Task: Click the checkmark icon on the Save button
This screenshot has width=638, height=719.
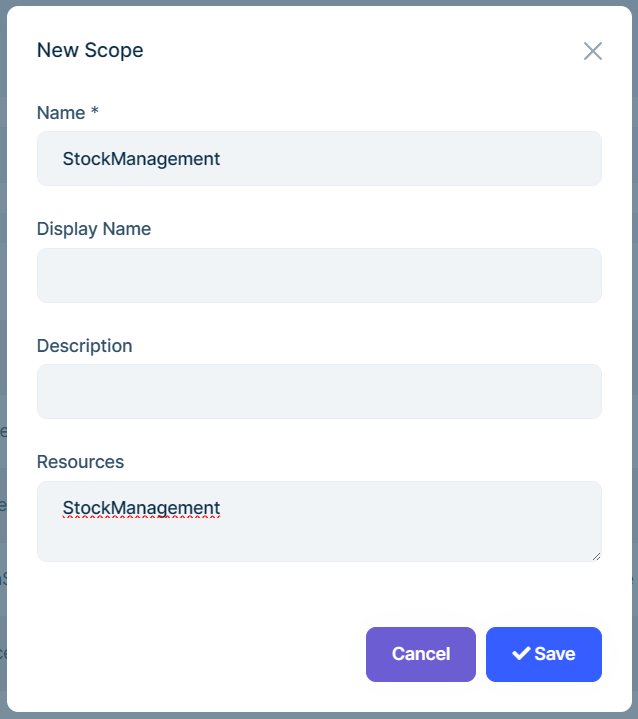Action: pyautogui.click(x=520, y=654)
